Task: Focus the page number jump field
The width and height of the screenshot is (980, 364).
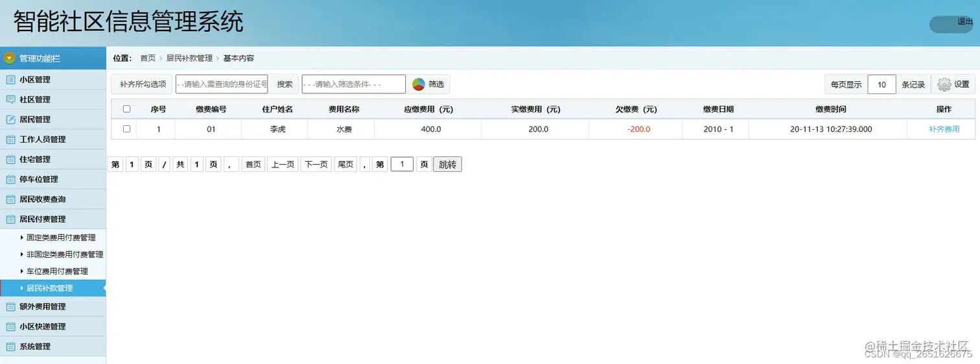Action: [x=402, y=165]
